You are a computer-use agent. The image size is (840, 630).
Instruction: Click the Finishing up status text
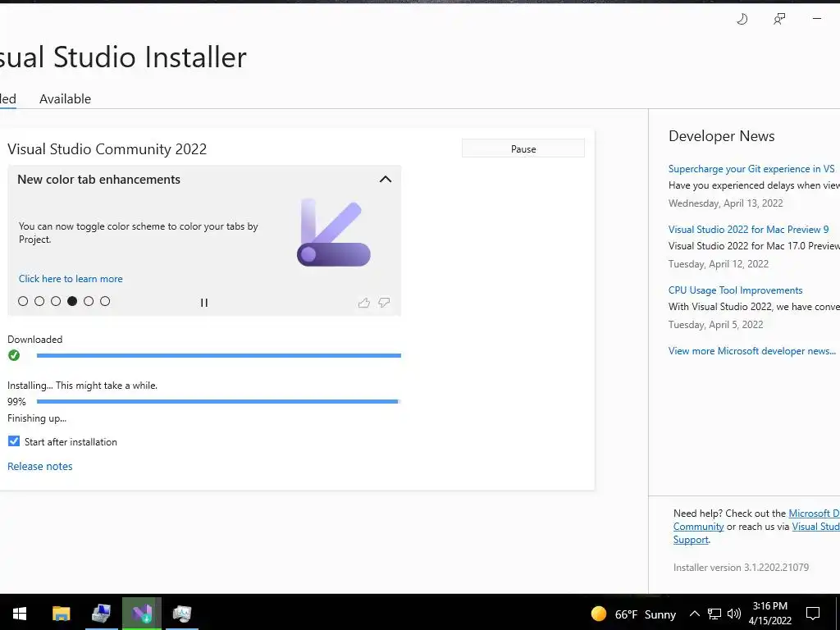pos(37,418)
